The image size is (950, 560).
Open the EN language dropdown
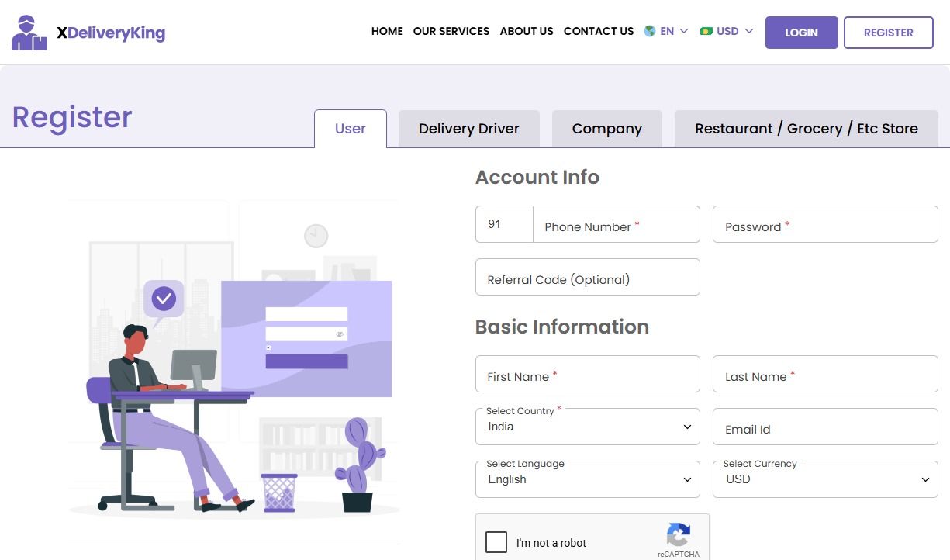(x=667, y=31)
